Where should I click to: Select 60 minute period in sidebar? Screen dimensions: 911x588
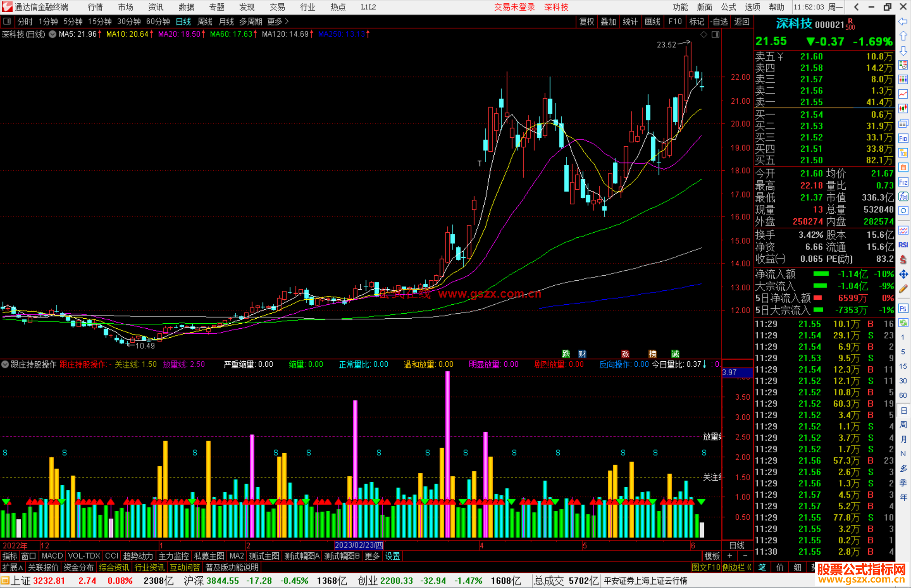click(x=903, y=395)
